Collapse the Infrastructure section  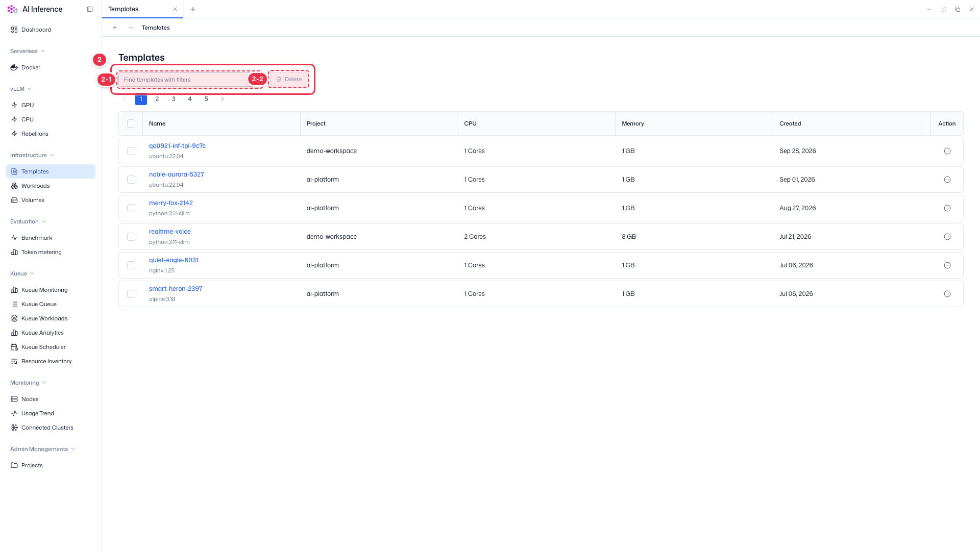[x=32, y=155]
